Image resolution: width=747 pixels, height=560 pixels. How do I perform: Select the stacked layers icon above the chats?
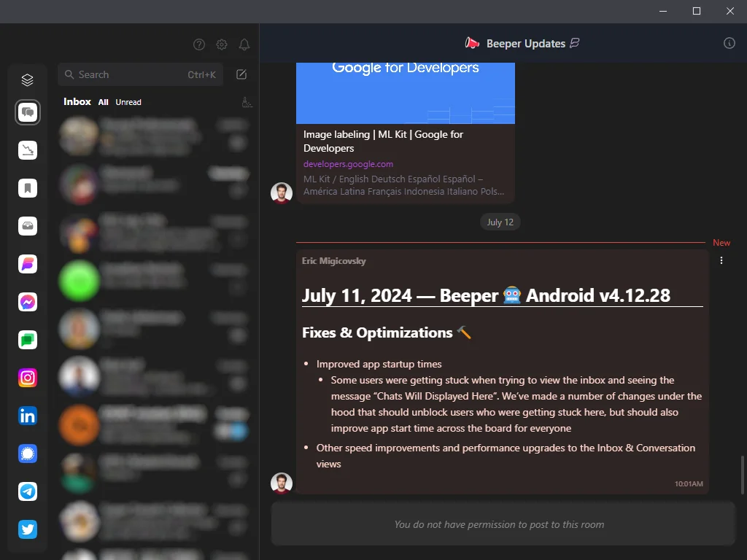click(28, 79)
